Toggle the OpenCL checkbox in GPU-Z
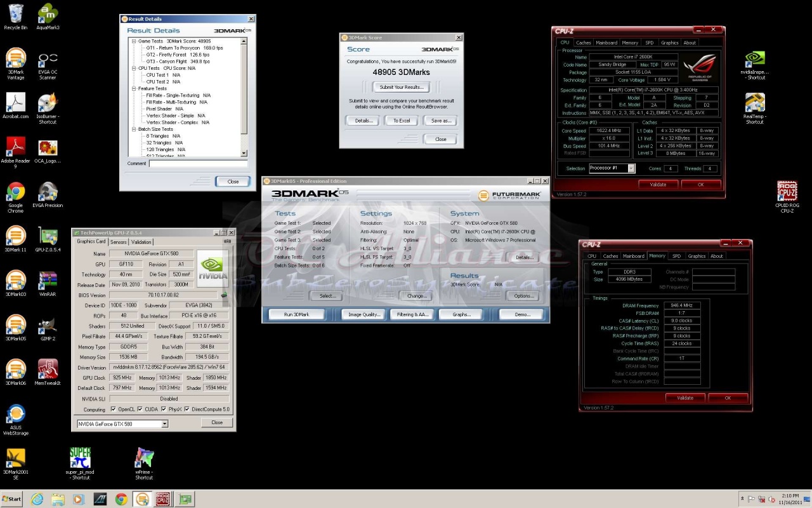Screen dimensions: 812x508 pos(113,410)
